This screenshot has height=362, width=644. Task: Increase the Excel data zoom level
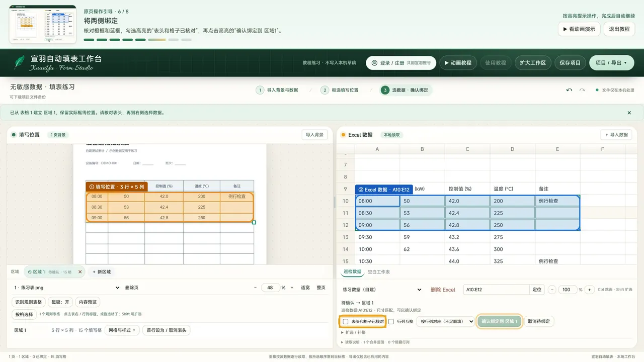pos(589,290)
